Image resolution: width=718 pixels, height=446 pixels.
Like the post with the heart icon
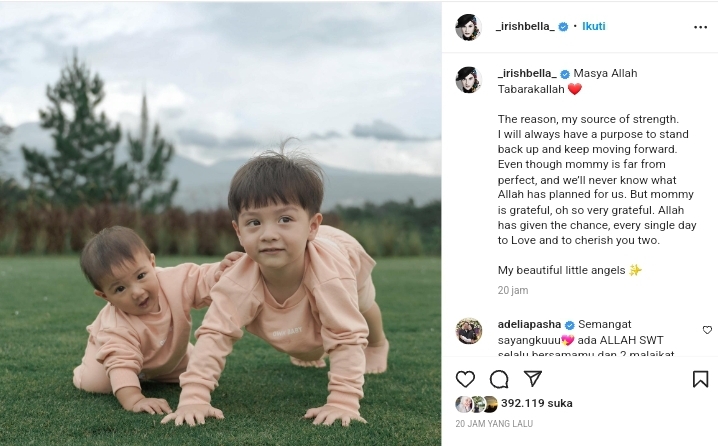click(x=465, y=379)
